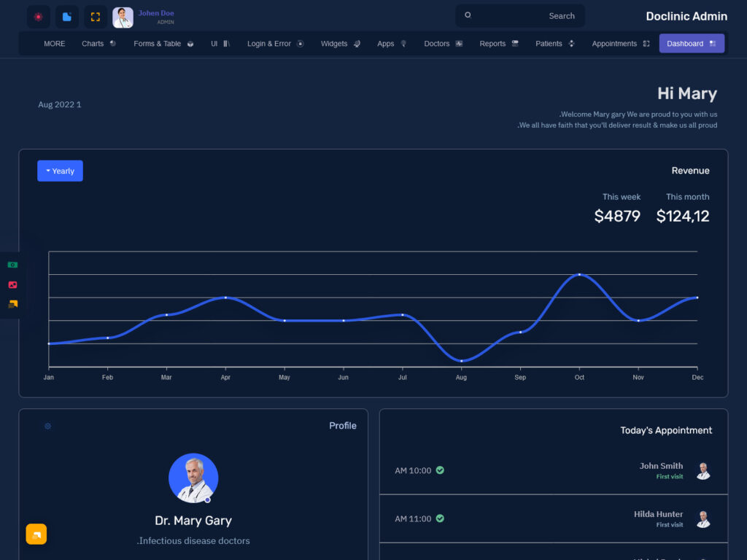Click the settings gear icon in the Profile panel

[47, 426]
